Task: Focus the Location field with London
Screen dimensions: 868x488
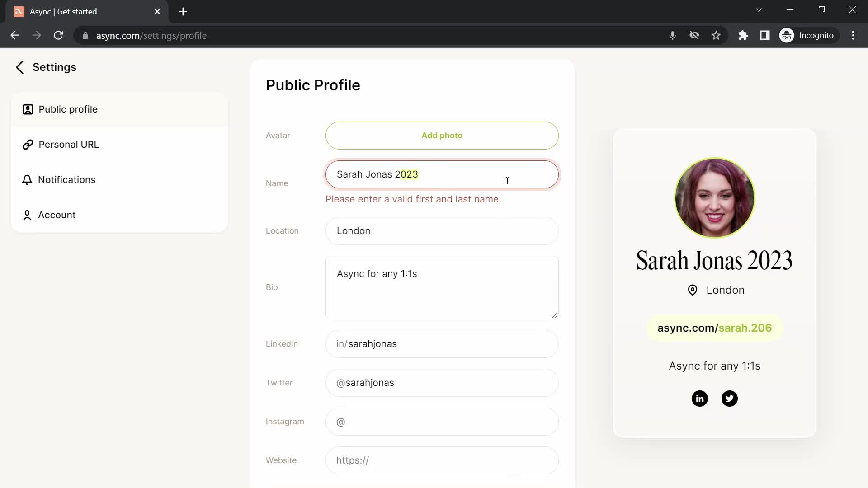Action: [442, 231]
